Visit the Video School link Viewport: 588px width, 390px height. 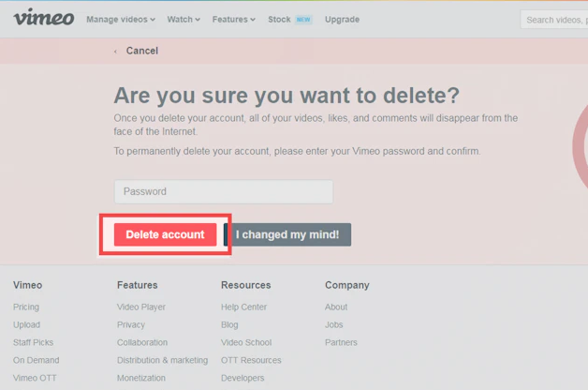click(246, 342)
